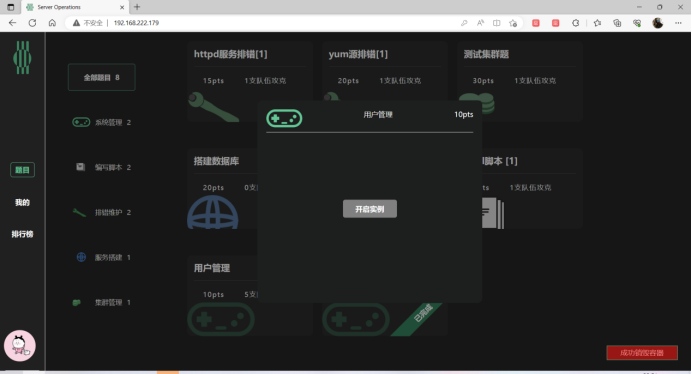
Task: Open the 我的 sidebar tab
Action: 23,202
